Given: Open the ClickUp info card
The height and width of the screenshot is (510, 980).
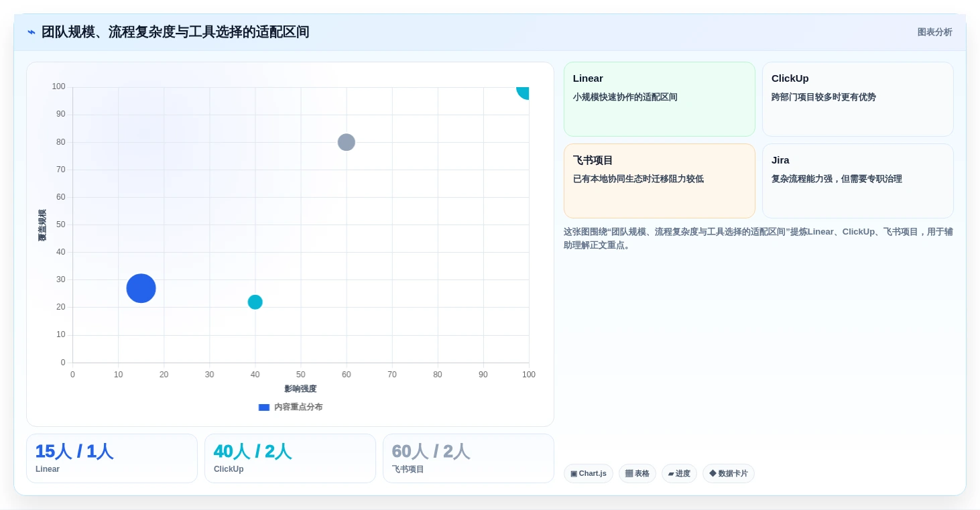Looking at the screenshot, I should [x=858, y=99].
